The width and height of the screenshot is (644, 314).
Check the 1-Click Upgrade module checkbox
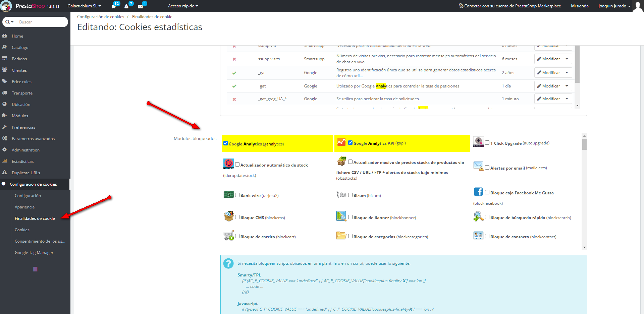coord(487,143)
